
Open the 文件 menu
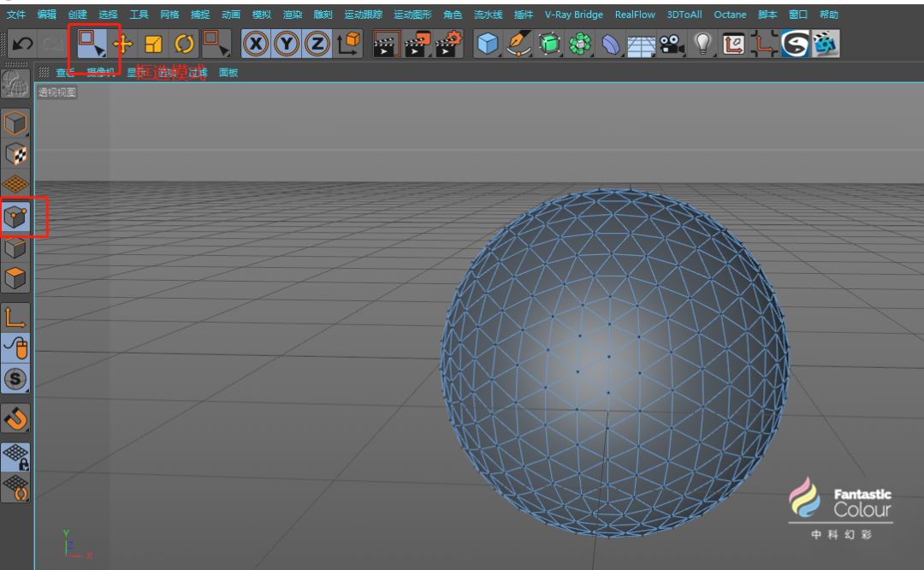(16, 15)
